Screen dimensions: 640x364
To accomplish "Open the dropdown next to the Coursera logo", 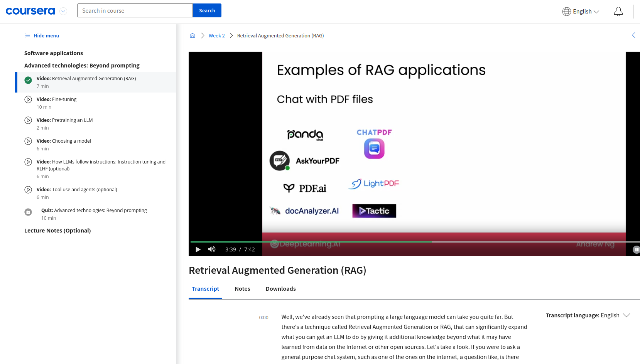I will coord(63,11).
